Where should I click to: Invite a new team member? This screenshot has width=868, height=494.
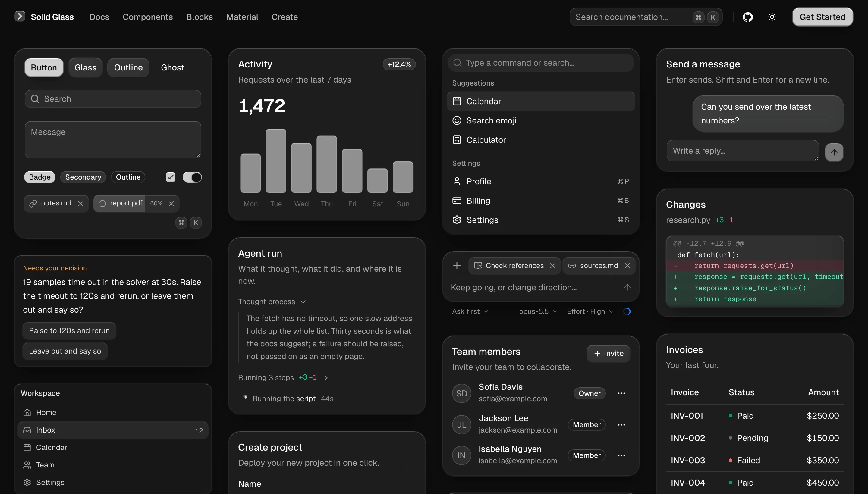(608, 354)
